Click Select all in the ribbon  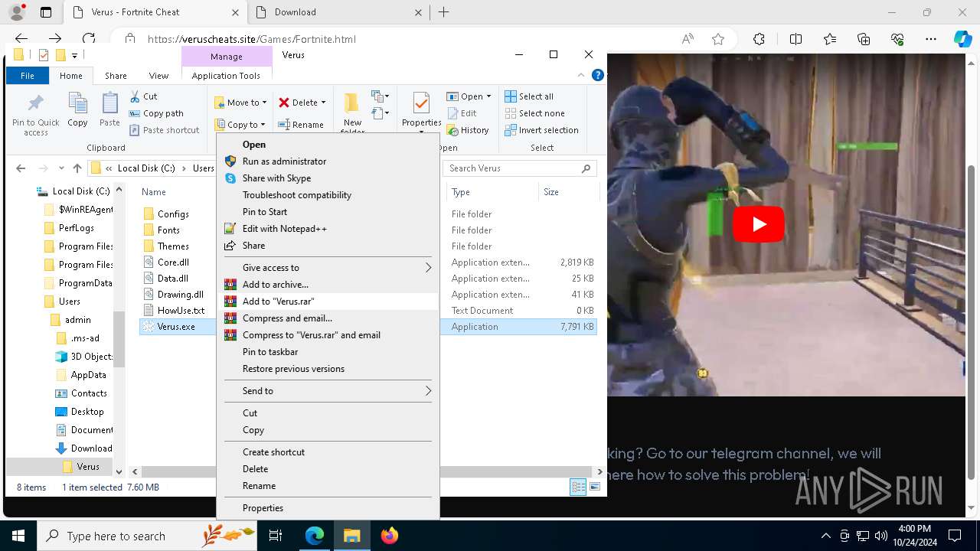click(529, 96)
